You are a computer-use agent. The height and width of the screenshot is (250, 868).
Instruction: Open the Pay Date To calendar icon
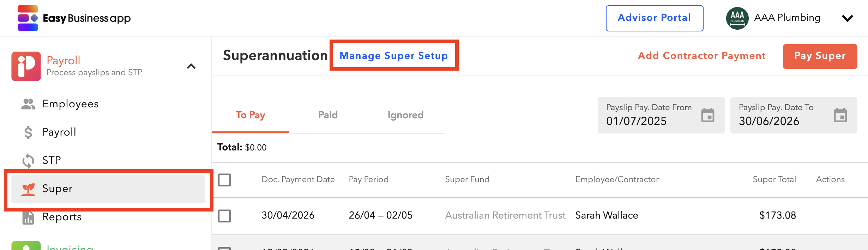click(840, 115)
